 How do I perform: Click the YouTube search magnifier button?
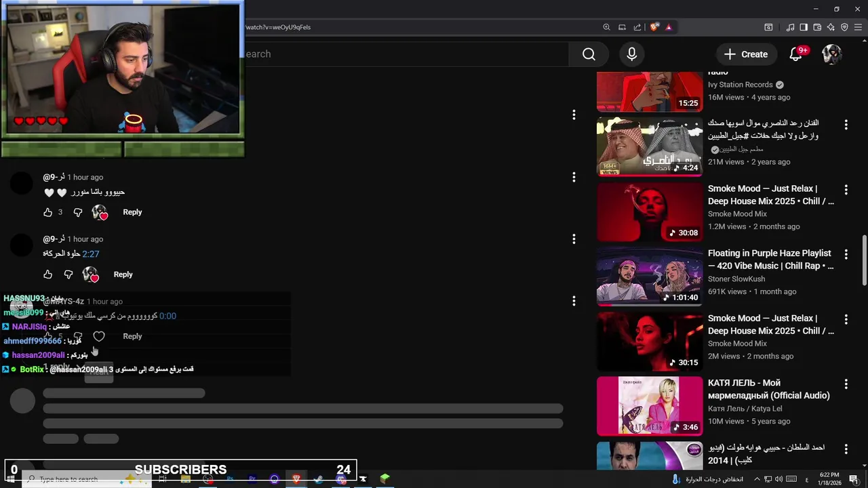tap(589, 54)
